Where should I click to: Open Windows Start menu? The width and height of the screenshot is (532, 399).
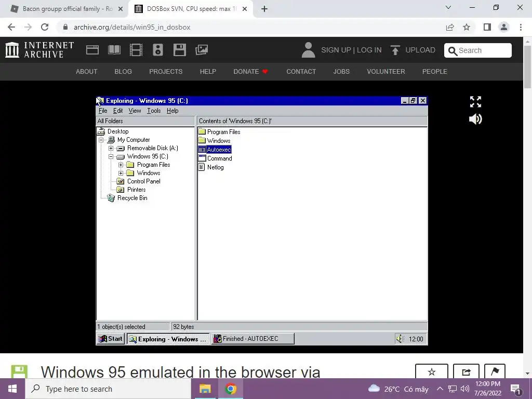coord(12,389)
